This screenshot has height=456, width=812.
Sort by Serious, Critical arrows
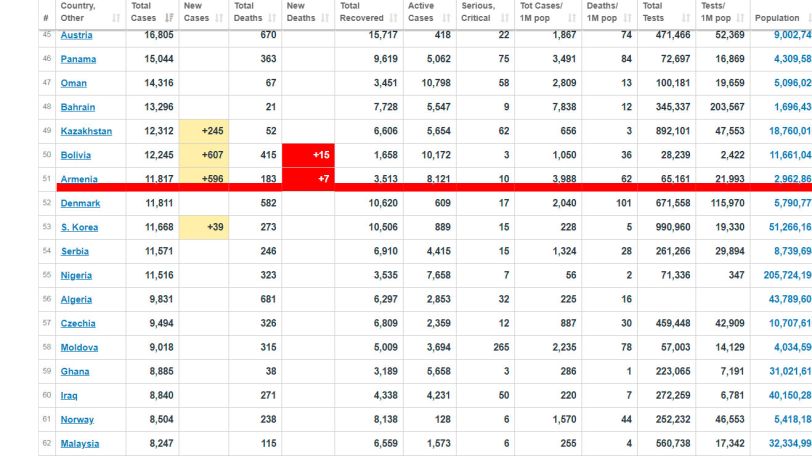pos(505,18)
